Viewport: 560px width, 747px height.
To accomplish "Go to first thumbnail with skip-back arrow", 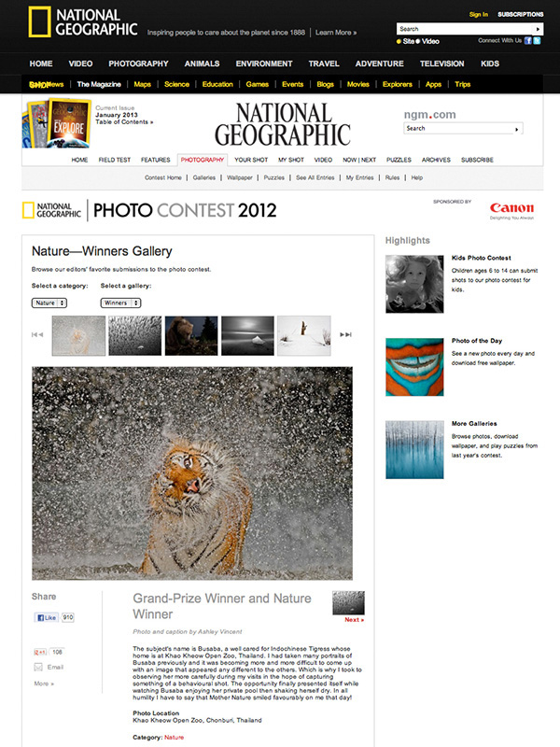I will 37,335.
